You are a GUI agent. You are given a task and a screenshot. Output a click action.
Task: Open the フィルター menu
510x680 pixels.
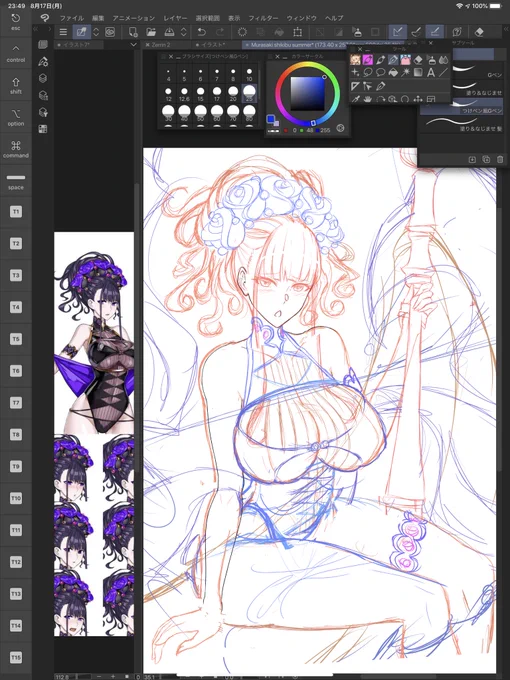point(263,18)
